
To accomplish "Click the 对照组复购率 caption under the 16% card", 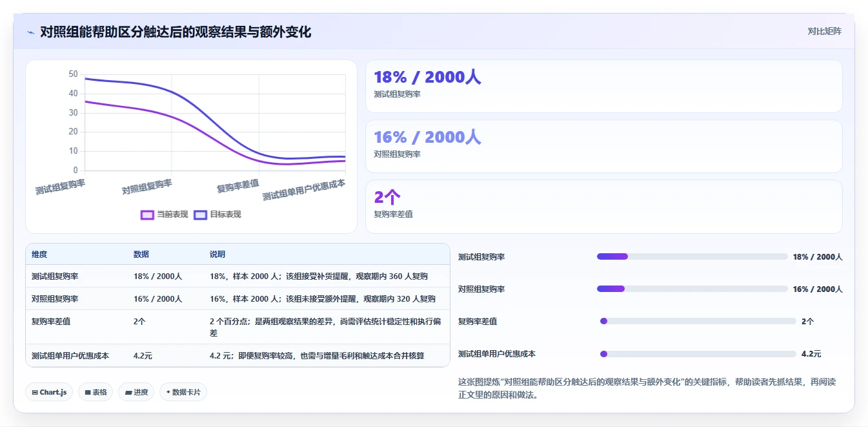I will 397,154.
